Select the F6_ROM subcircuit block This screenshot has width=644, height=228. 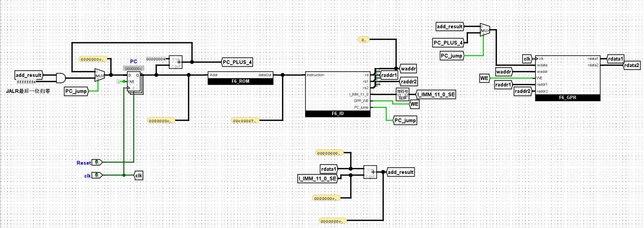(240, 78)
